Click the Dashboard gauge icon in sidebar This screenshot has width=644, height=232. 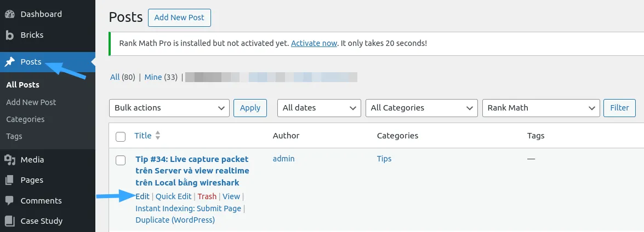point(10,14)
